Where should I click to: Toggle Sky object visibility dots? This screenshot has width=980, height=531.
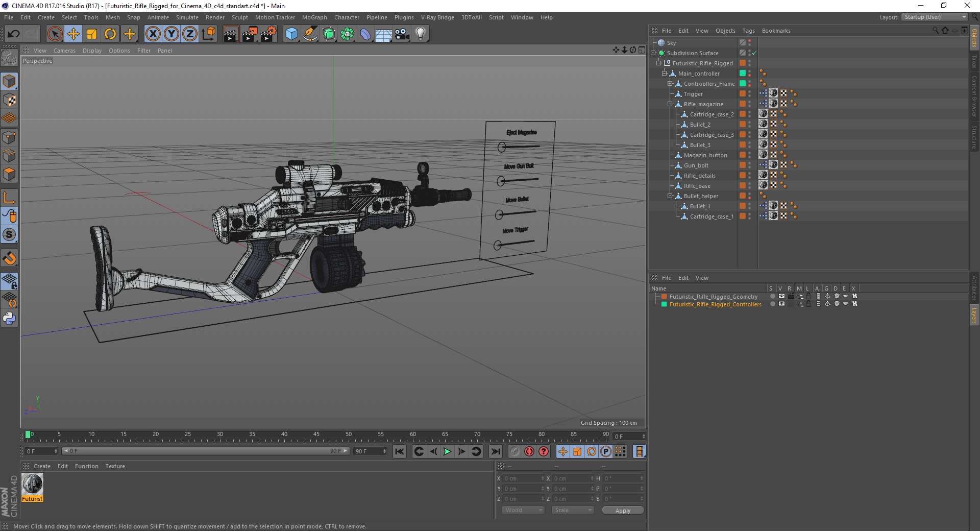[749, 43]
